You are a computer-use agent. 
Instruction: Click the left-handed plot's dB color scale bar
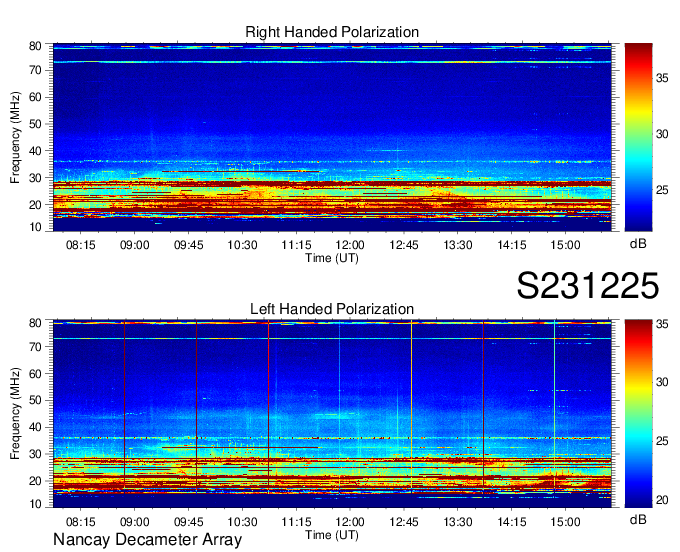(x=638, y=413)
